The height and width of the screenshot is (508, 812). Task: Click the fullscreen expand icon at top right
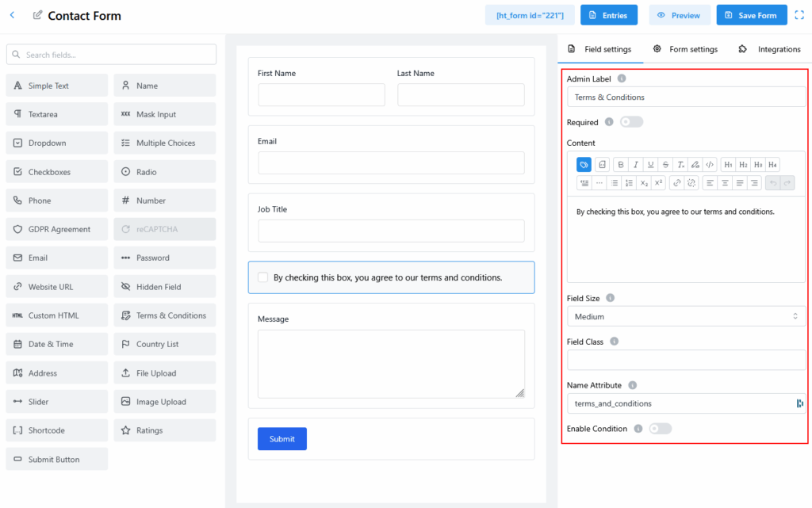(x=799, y=15)
